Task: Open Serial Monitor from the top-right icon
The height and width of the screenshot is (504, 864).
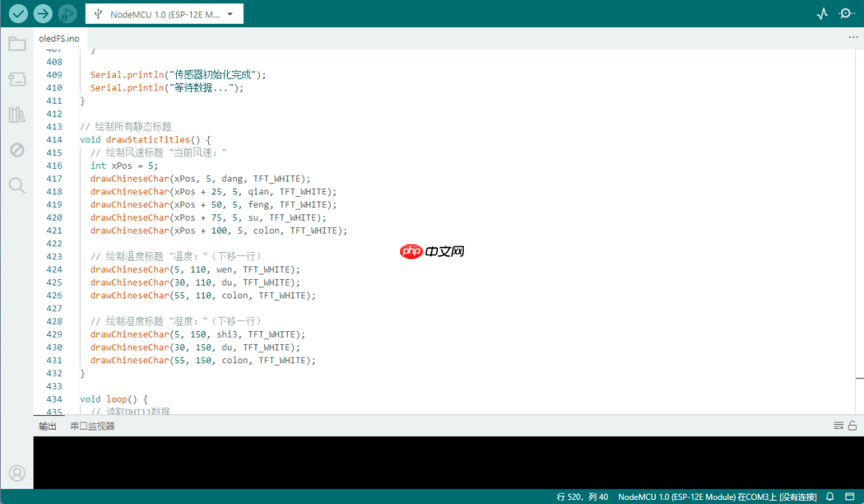Action: click(x=846, y=14)
